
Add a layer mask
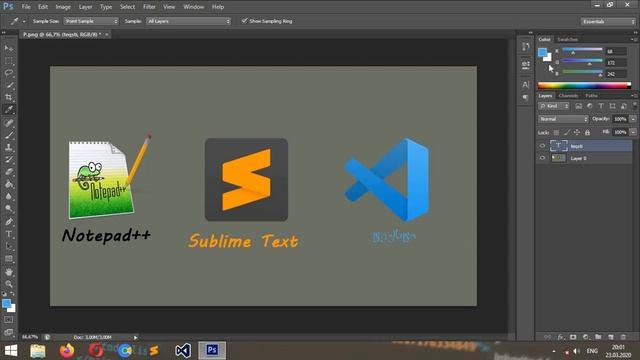573,337
